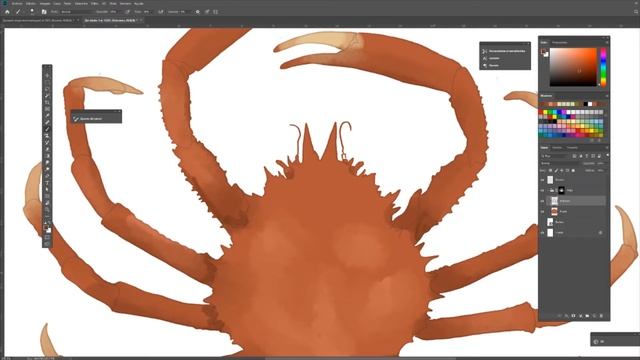Viewport: 640px width, 360px height.
Task: Hide the highlighted selected layer via its eye icon
Action: coord(542,201)
